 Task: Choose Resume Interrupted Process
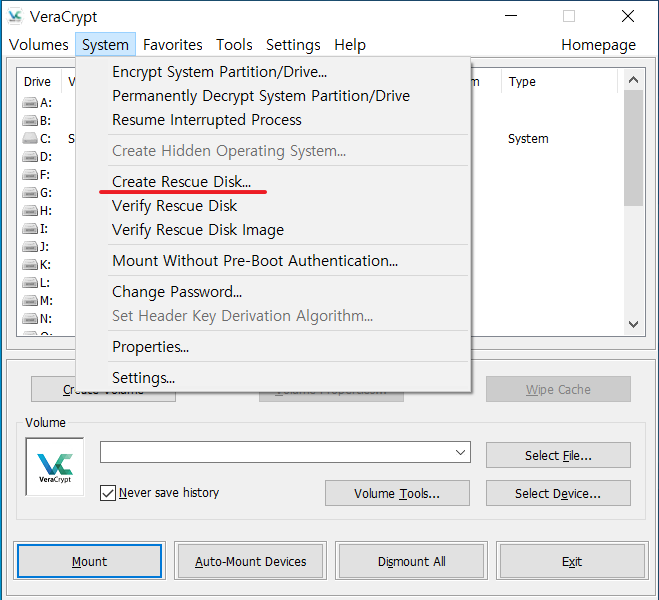273,120
